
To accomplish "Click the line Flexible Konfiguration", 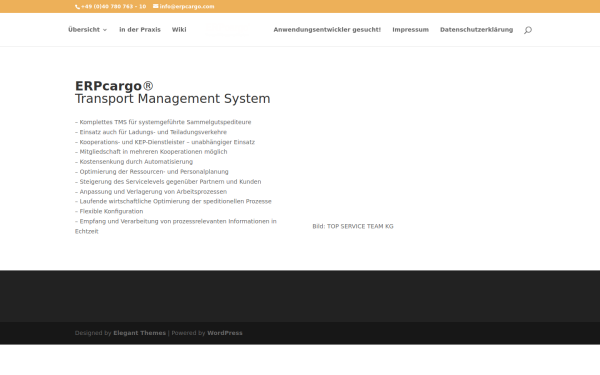I will [109, 211].
